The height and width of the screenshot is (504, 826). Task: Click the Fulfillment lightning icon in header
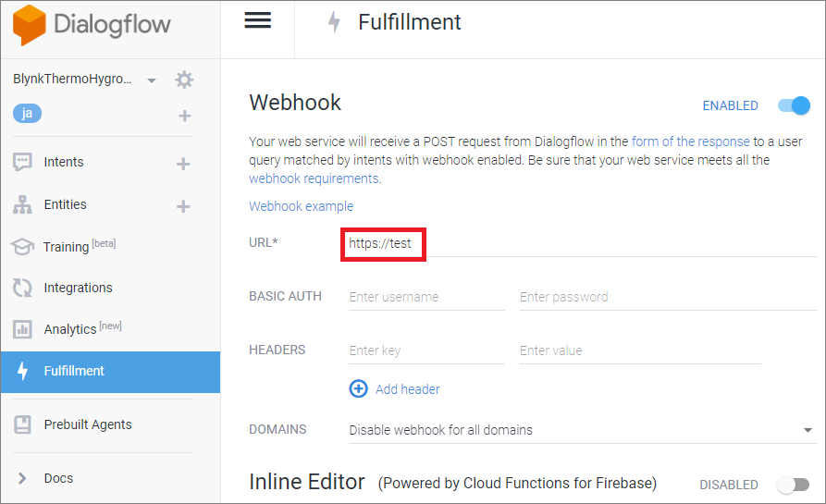(334, 22)
